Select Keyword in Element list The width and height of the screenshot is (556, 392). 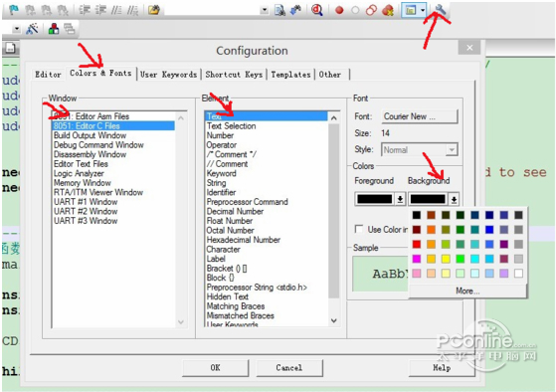[x=267, y=173]
